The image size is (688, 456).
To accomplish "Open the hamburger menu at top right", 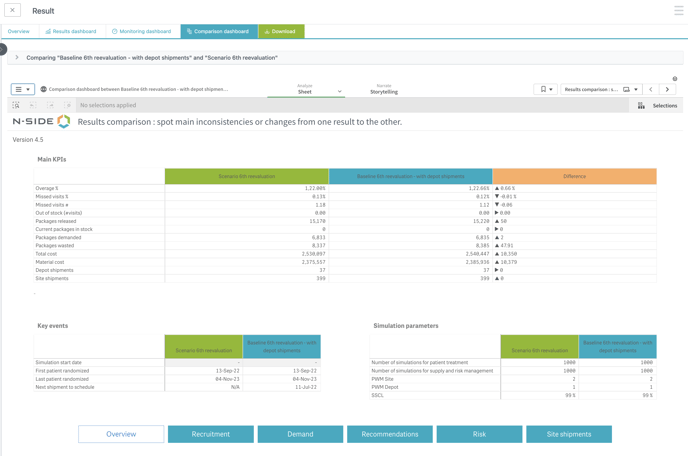I will pyautogui.click(x=678, y=11).
